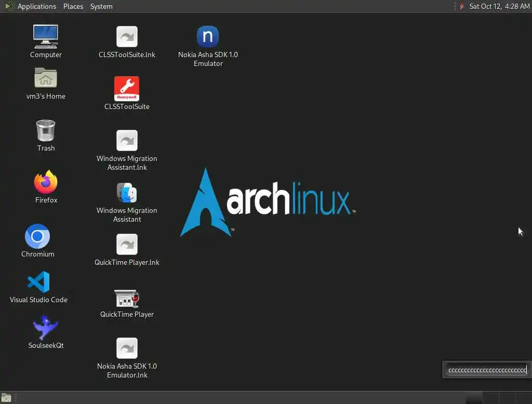Open the clock showing Sat Oct 12
Viewport: 532px width, 404px height.
[499, 6]
